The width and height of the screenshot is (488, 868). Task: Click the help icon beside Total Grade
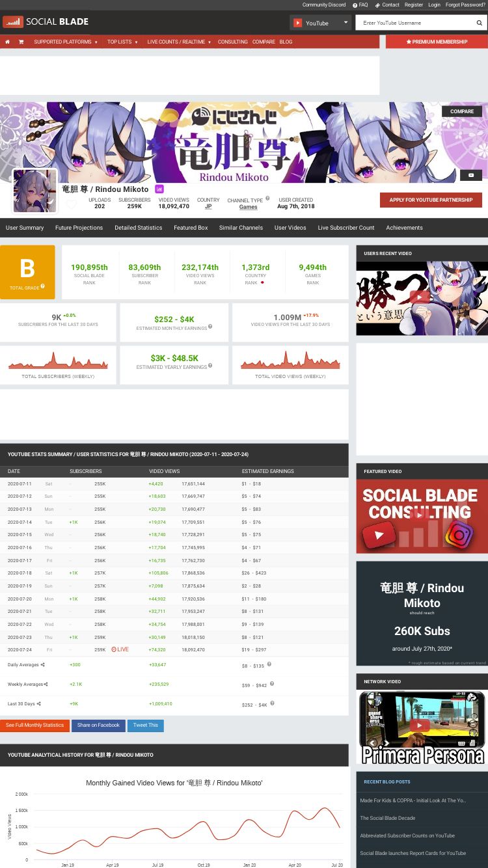click(x=43, y=286)
